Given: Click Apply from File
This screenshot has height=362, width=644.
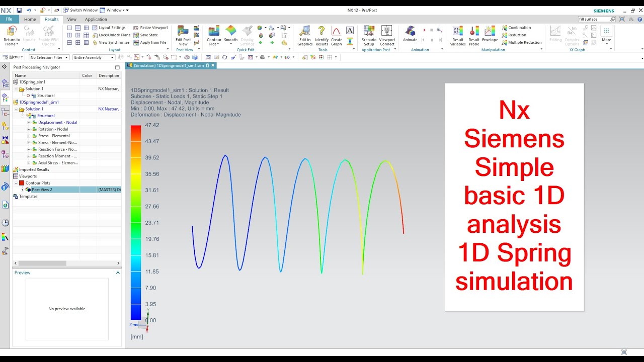Looking at the screenshot, I should coord(149,43).
